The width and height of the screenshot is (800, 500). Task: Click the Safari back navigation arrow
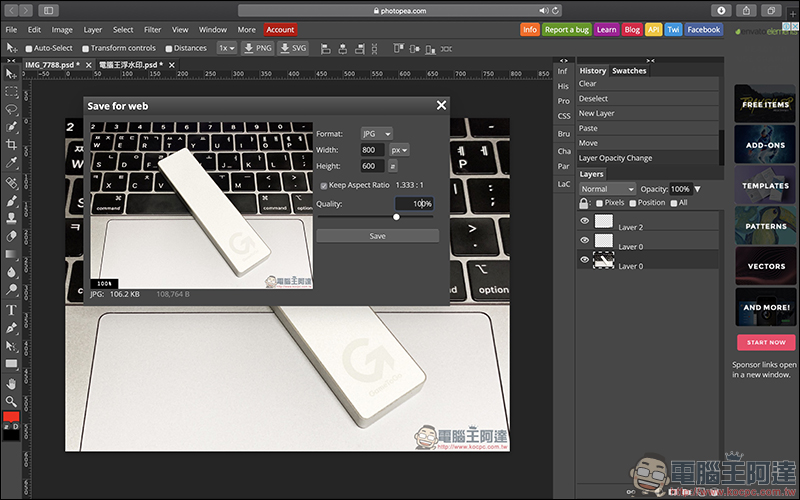click(11, 10)
